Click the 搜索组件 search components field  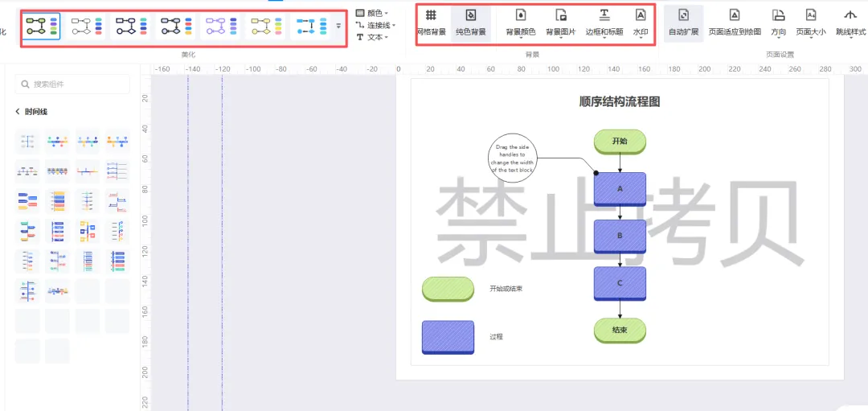click(72, 84)
